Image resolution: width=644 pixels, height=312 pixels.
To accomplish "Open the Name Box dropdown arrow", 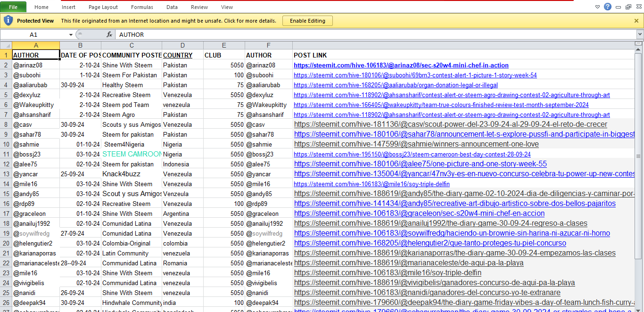I will click(71, 35).
